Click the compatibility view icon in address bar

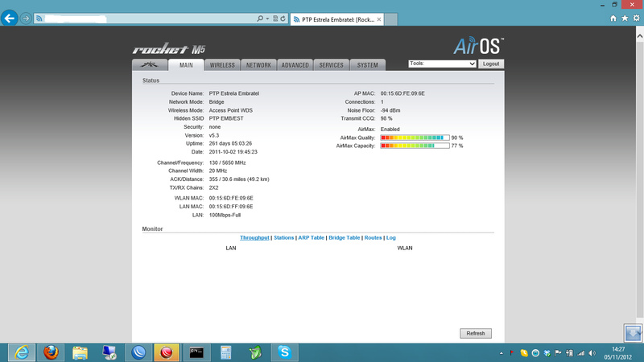point(275,19)
